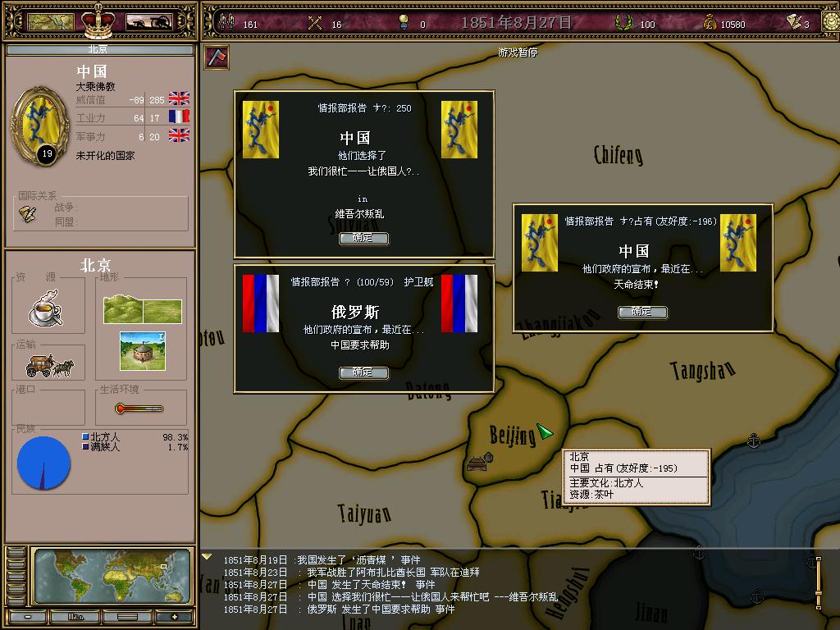840x630 pixels.
Task: Confirm 天命结束 report with 确定
Action: [643, 312]
